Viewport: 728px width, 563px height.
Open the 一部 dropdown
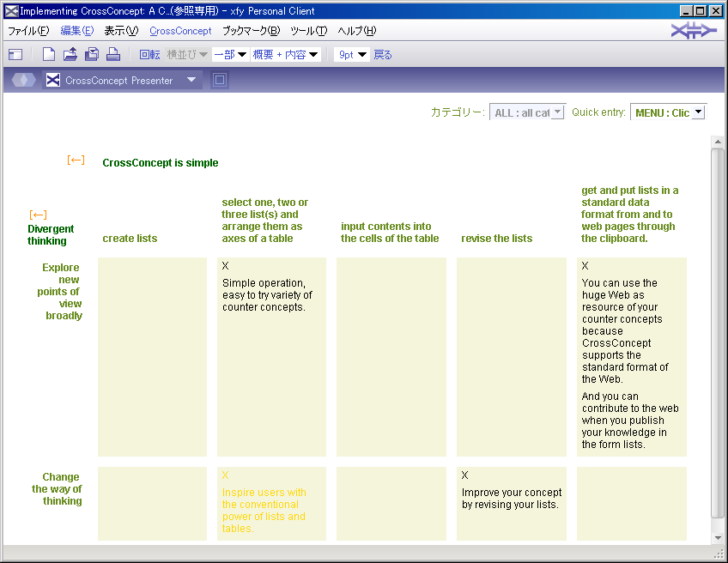click(x=230, y=55)
